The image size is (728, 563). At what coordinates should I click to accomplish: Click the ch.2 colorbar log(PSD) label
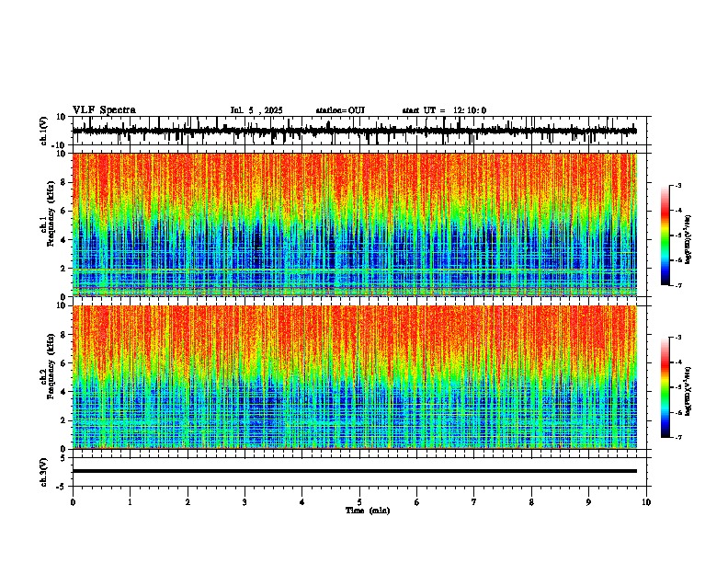point(688,391)
